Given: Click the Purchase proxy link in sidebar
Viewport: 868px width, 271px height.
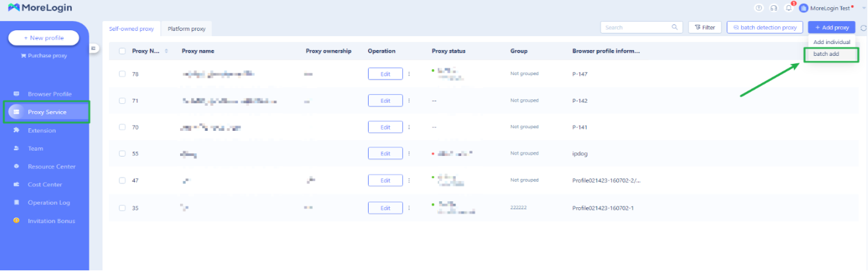Looking at the screenshot, I should click(44, 56).
